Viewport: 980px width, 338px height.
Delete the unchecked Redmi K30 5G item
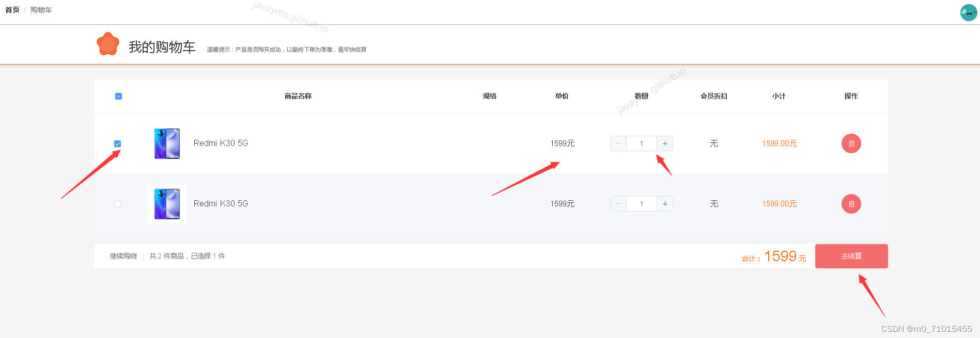851,204
